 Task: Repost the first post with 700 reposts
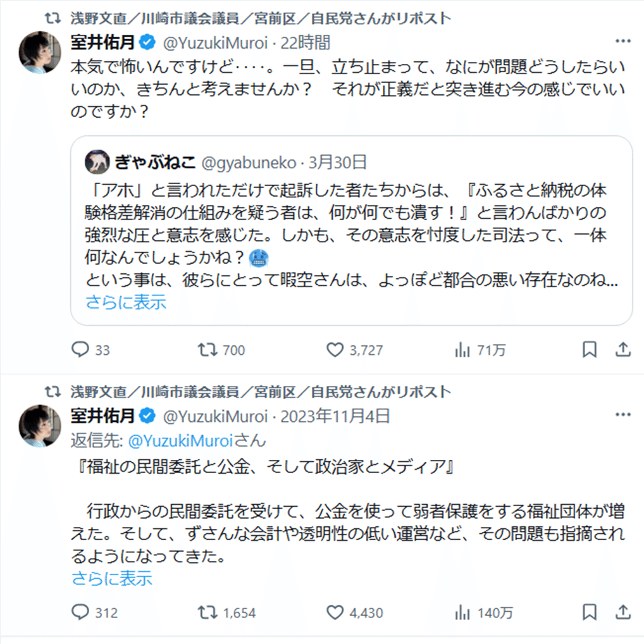point(207,350)
